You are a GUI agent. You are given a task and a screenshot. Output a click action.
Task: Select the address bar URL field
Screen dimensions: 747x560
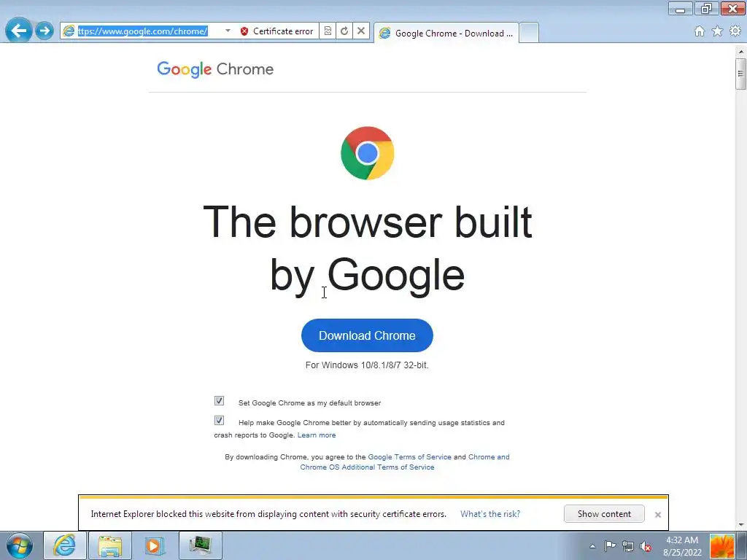143,31
